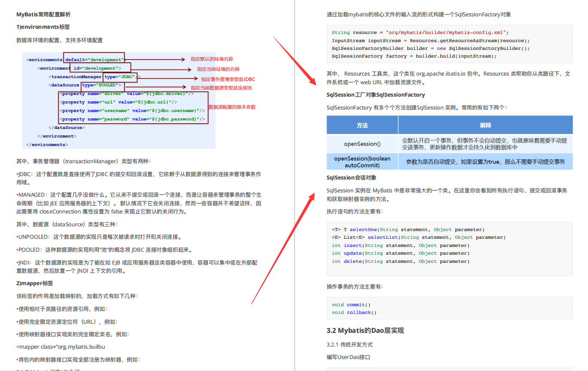
Task: Click the sentence "通过加载mybatis的核心文件的输入流"
Action: [x=419, y=14]
